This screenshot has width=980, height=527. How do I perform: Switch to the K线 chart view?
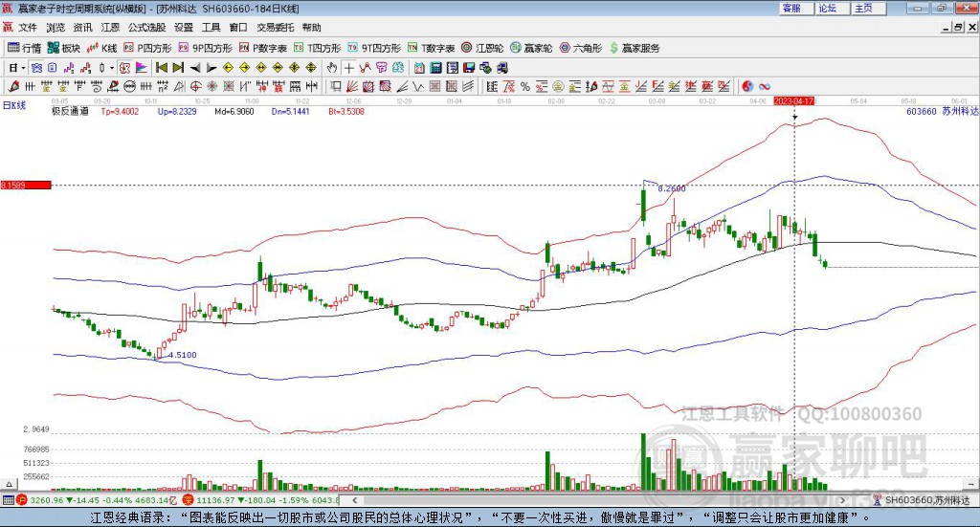coord(101,48)
